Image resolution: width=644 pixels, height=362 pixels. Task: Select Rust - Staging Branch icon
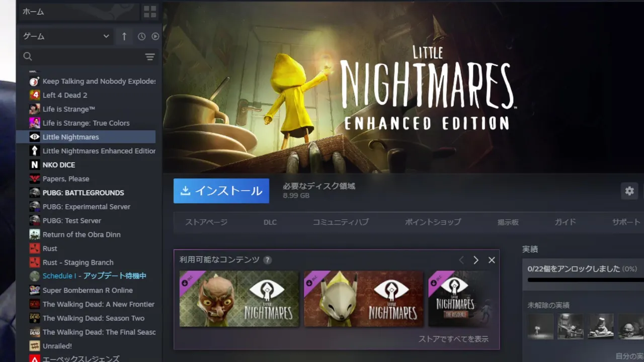[x=34, y=262]
